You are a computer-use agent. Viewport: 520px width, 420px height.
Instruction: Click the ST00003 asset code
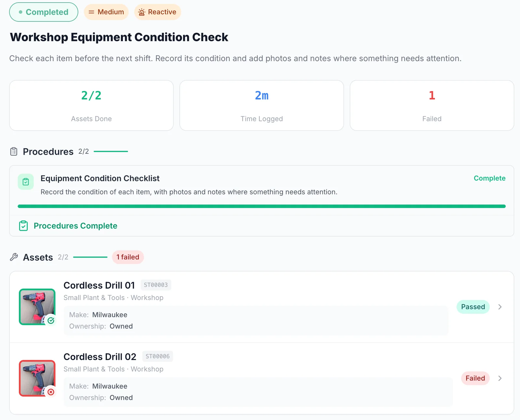click(156, 285)
